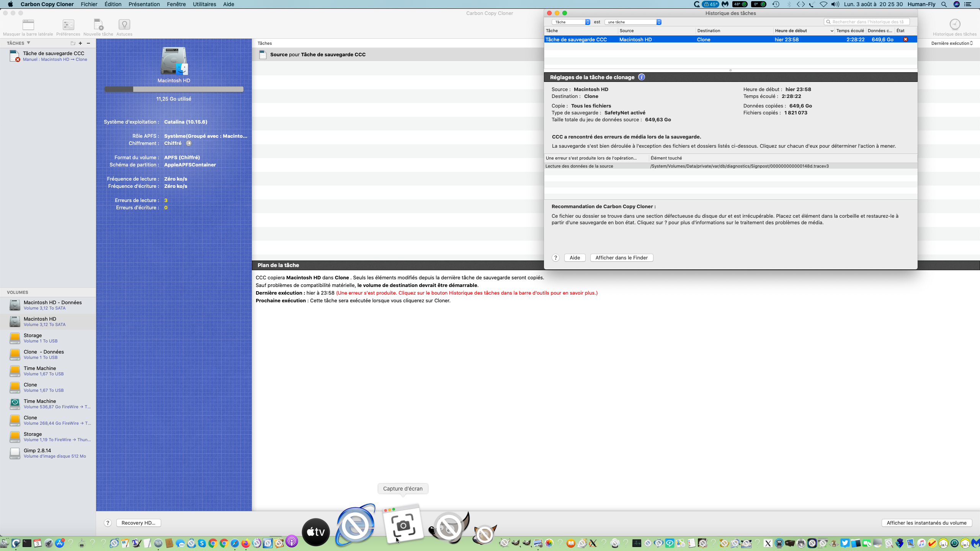Click the Aide button in history window
The width and height of the screenshot is (980, 551).
coord(575,258)
